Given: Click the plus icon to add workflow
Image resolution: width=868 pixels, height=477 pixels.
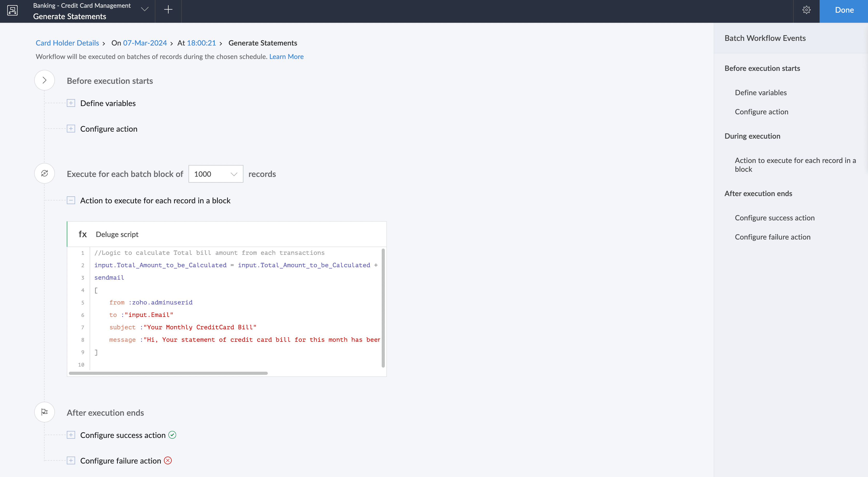Looking at the screenshot, I should [x=168, y=10].
